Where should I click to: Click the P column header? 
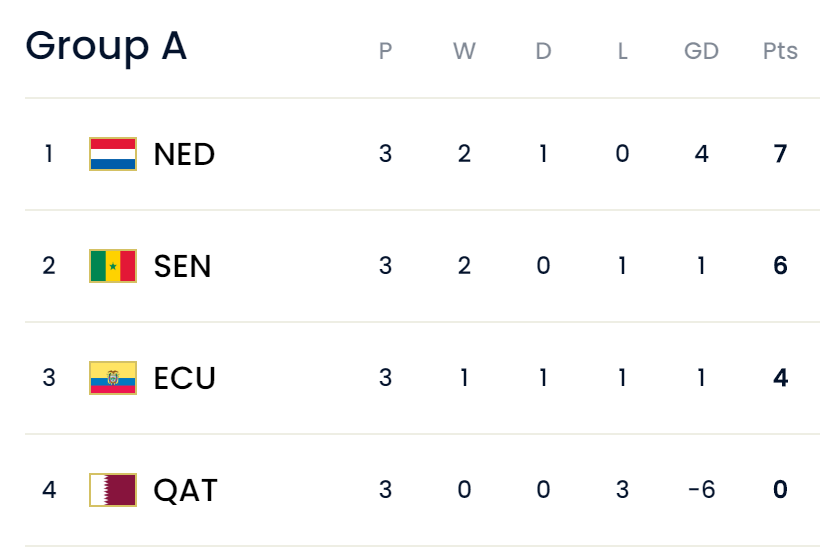pos(385,51)
